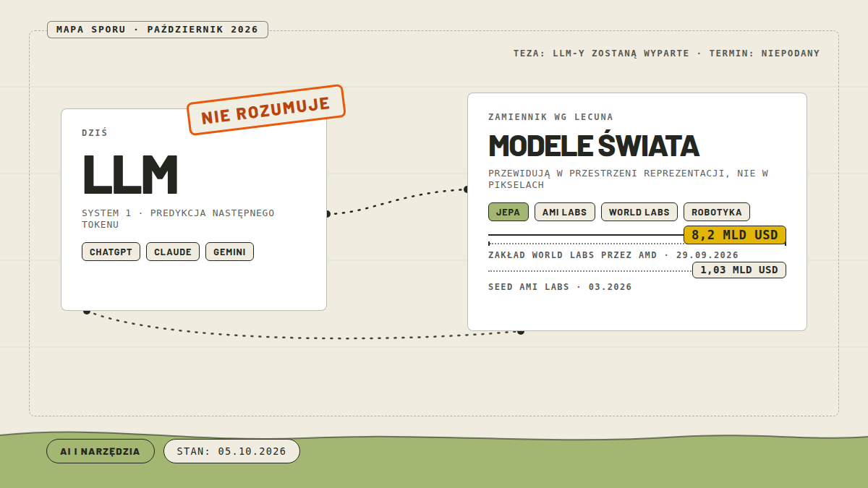Click the NIE ROZUMUJE stamp
Viewport: 868px width, 488px height.
tap(266, 110)
